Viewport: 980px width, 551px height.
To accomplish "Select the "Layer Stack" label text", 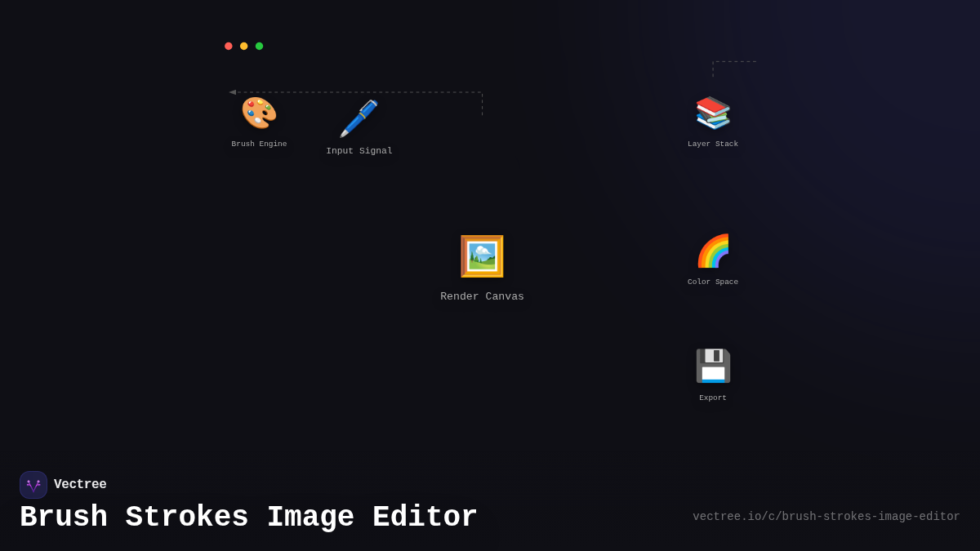I will tap(713, 143).
